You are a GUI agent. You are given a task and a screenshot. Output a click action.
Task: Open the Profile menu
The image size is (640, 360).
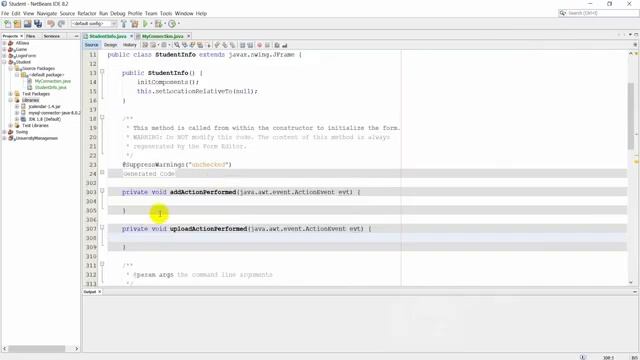coord(135,13)
